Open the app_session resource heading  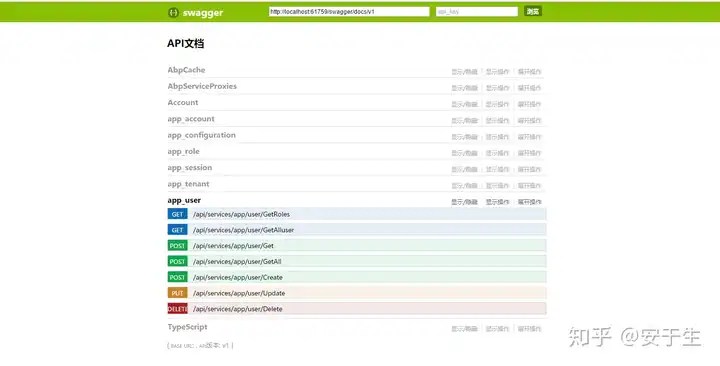[190, 168]
